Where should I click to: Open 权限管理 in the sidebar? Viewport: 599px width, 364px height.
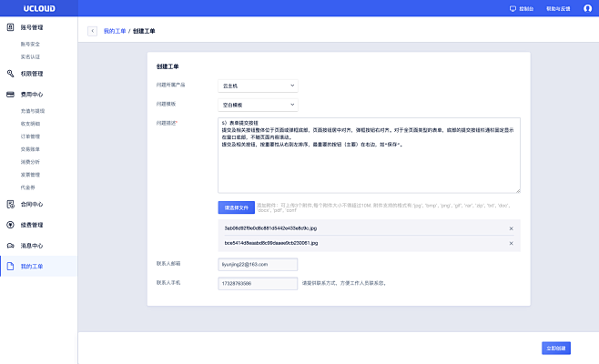point(31,74)
